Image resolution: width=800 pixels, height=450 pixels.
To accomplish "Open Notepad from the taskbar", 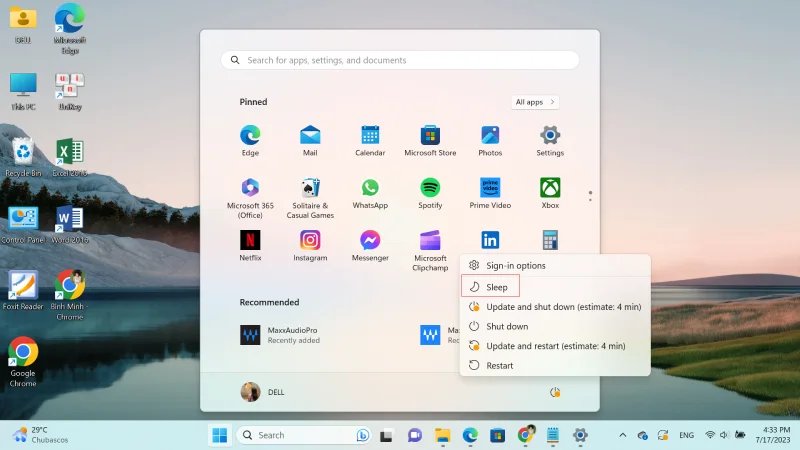I will point(553,436).
